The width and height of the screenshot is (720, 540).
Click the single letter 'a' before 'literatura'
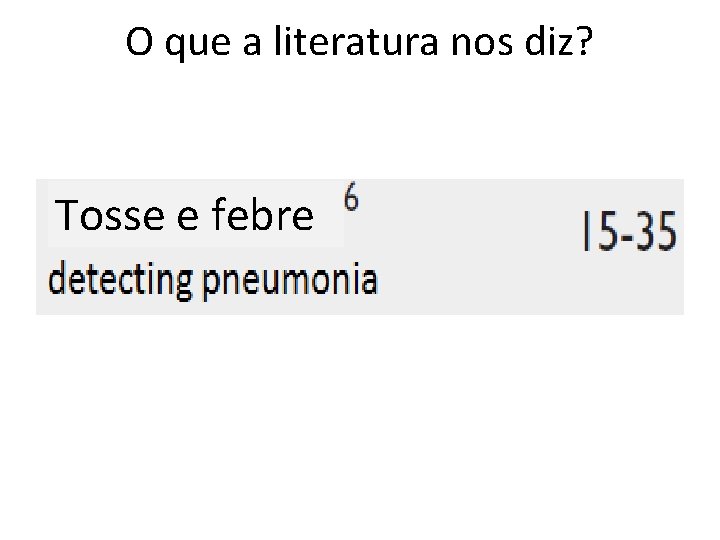point(252,45)
